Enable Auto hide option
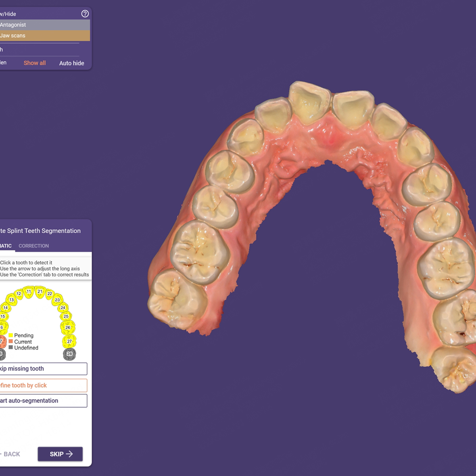The height and width of the screenshot is (476, 476). point(71,63)
